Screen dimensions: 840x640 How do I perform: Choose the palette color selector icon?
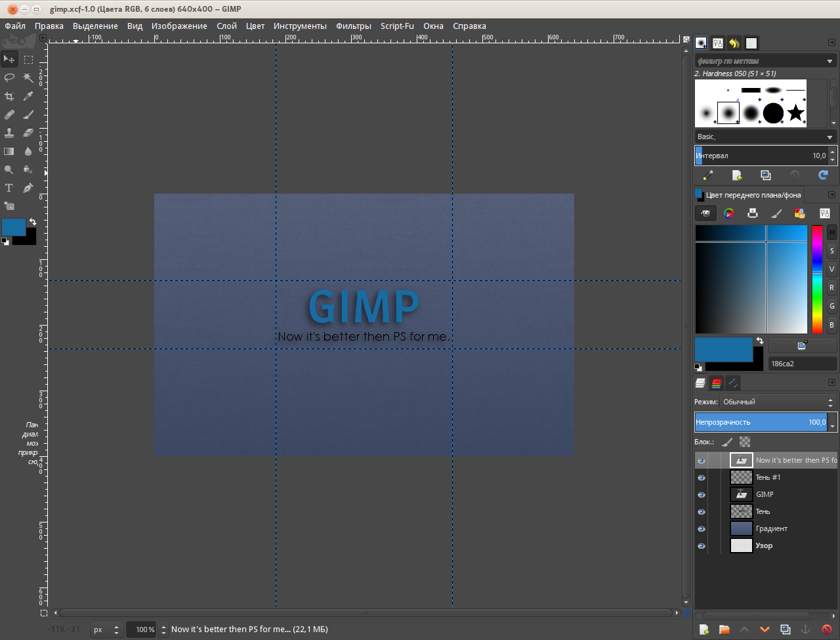pos(800,213)
